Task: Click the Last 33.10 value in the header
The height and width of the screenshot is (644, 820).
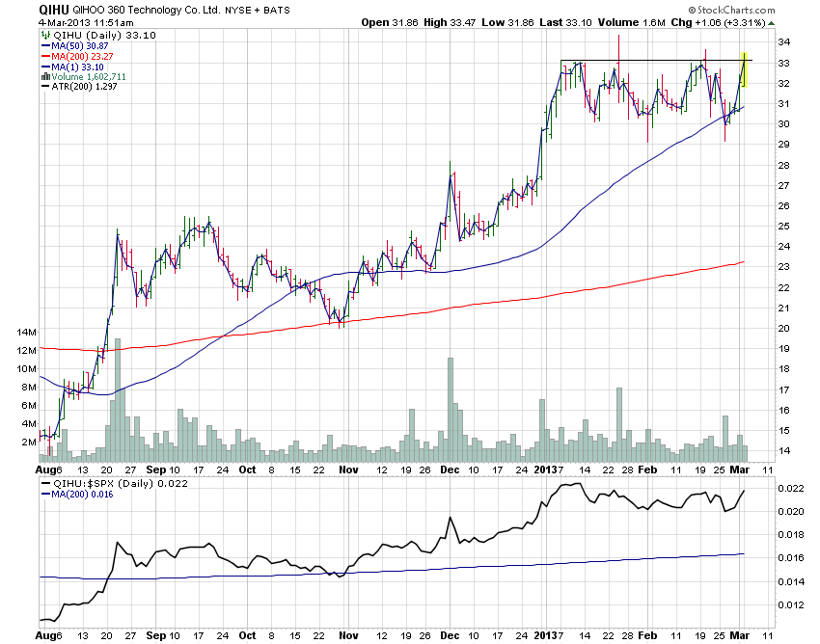Action: tap(566, 22)
